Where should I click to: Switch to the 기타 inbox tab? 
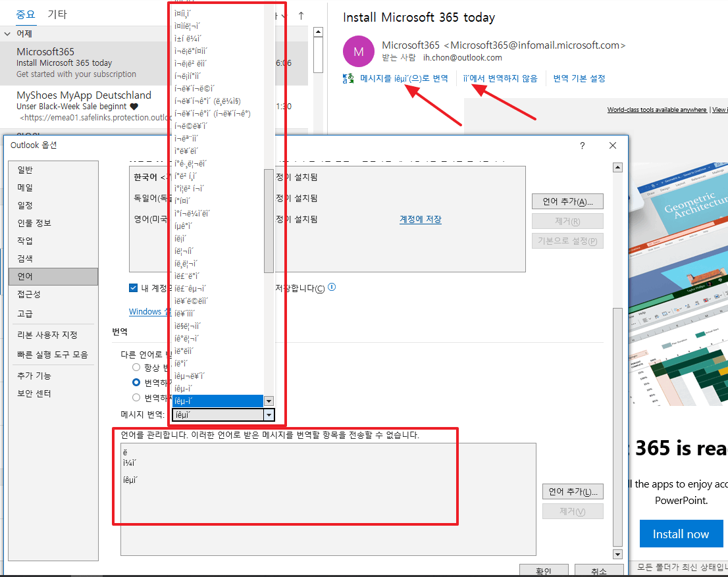pyautogui.click(x=57, y=14)
